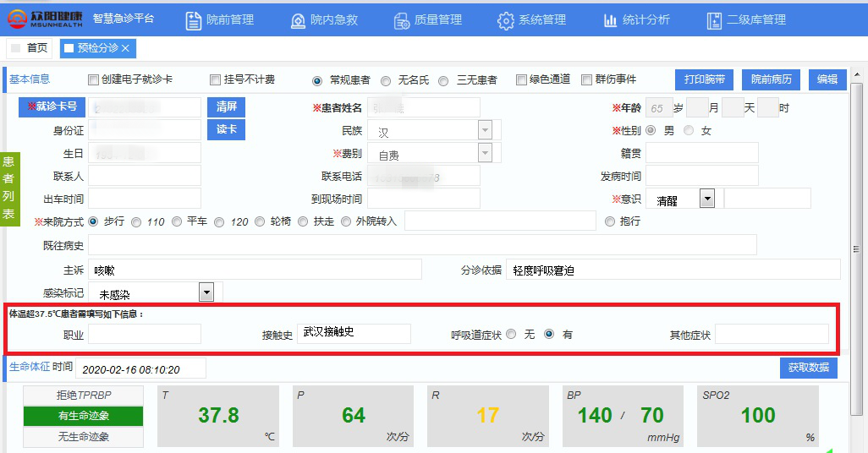Image resolution: width=868 pixels, height=453 pixels.
Task: Click the vertical scrollbar thumb
Action: pos(856,249)
